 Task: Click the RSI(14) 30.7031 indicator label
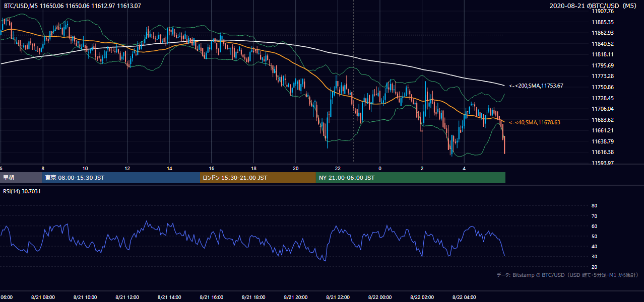(x=22, y=191)
